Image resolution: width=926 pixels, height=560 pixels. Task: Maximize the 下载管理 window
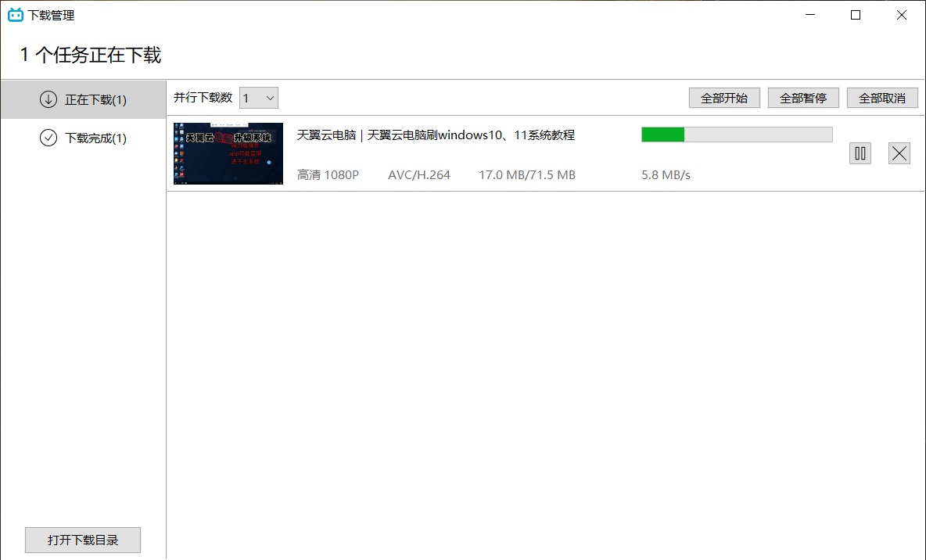click(855, 15)
